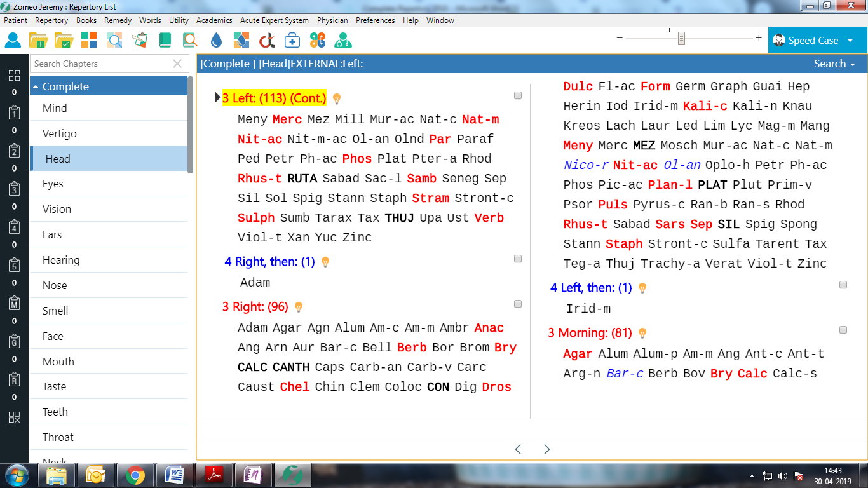Screen dimensions: 868x488
Task: Click the orange-teal JB logo icon
Action: pyautogui.click(x=318, y=41)
